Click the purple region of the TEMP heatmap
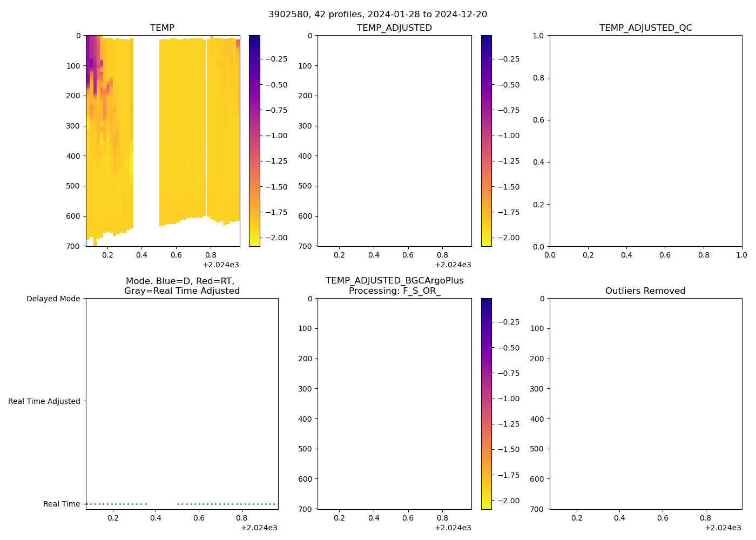 point(92,54)
